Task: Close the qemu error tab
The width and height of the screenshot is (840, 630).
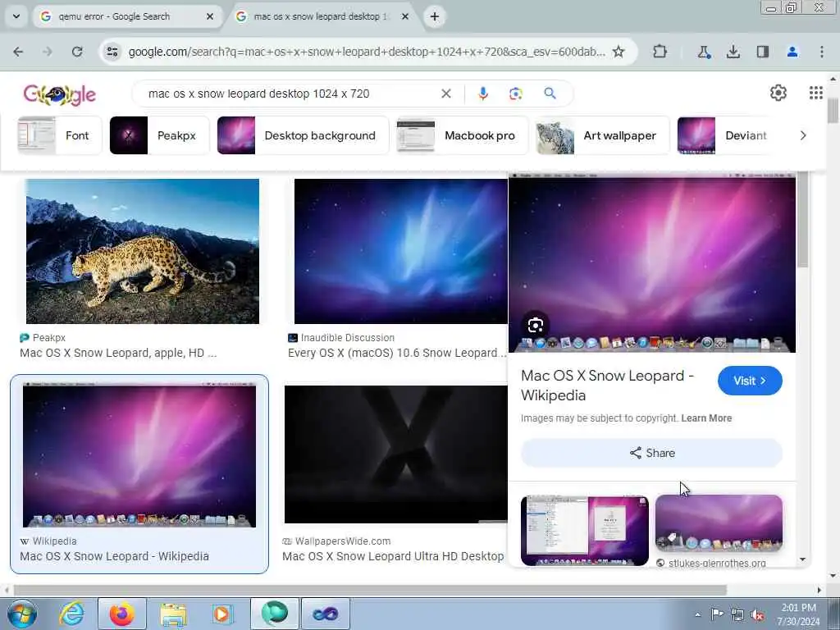Action: click(210, 16)
